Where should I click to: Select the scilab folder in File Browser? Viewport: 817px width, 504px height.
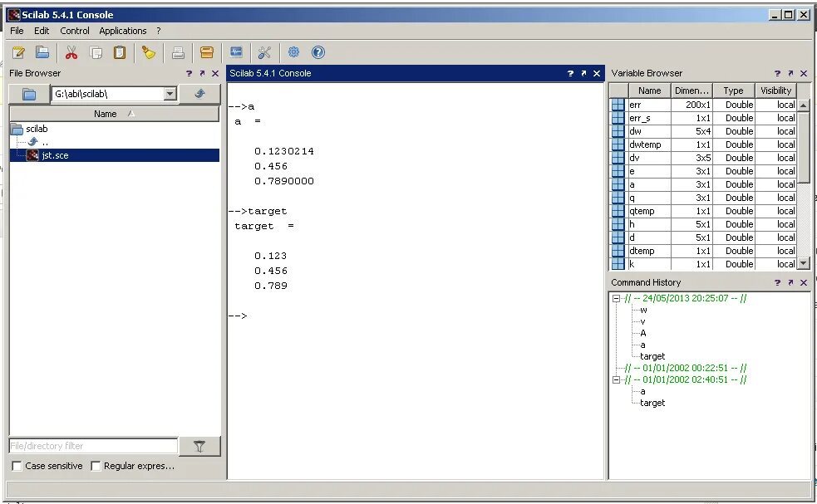[37, 129]
